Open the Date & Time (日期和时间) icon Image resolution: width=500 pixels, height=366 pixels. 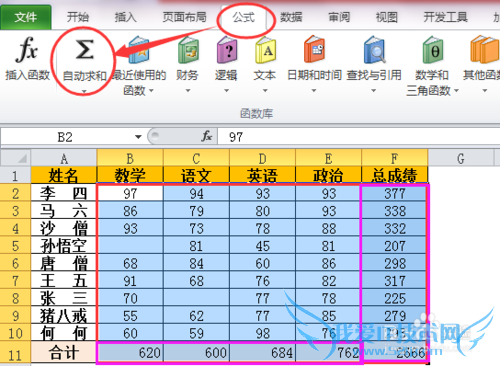click(314, 49)
